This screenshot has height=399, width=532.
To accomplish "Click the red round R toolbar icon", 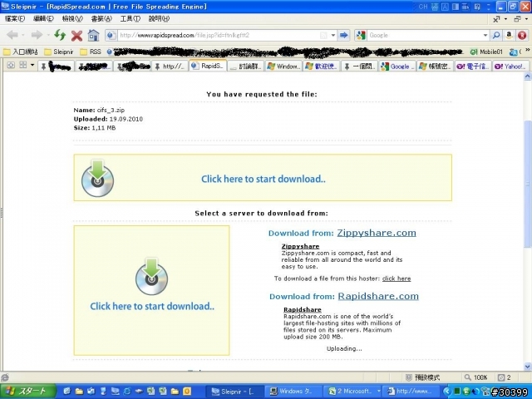I will click(522, 35).
